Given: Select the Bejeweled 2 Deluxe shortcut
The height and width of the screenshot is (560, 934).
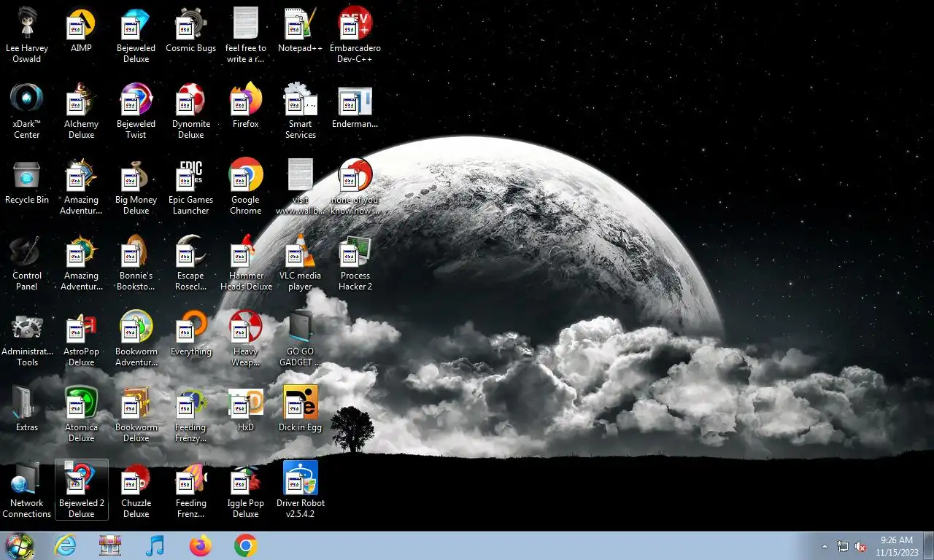Looking at the screenshot, I should tap(81, 490).
